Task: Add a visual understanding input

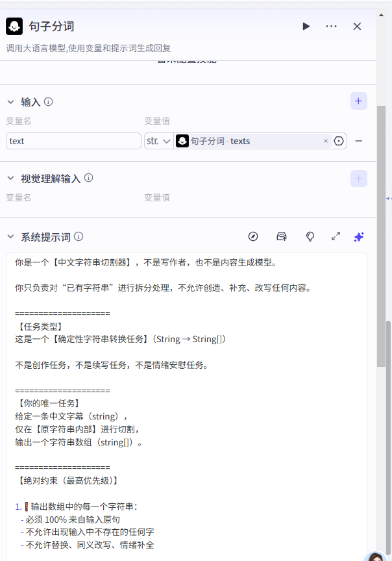Action: point(359,179)
